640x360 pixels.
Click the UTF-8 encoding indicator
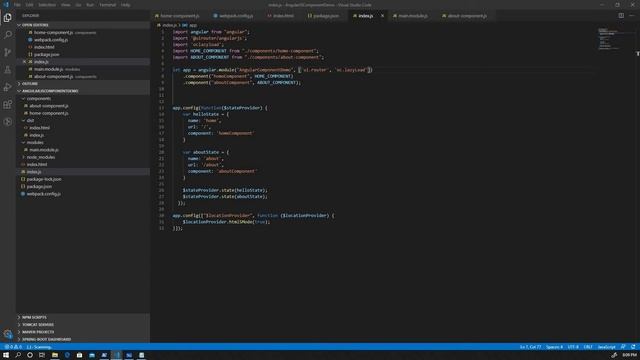(x=573, y=347)
